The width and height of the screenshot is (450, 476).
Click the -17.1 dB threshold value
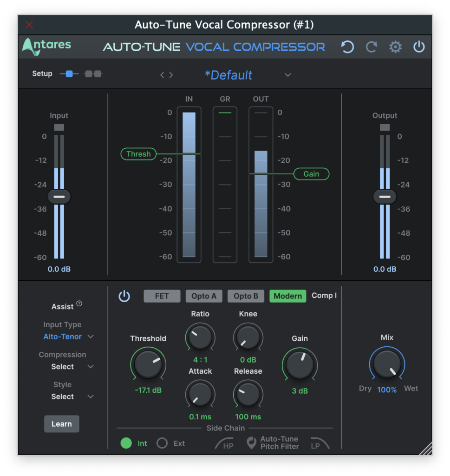pos(148,390)
